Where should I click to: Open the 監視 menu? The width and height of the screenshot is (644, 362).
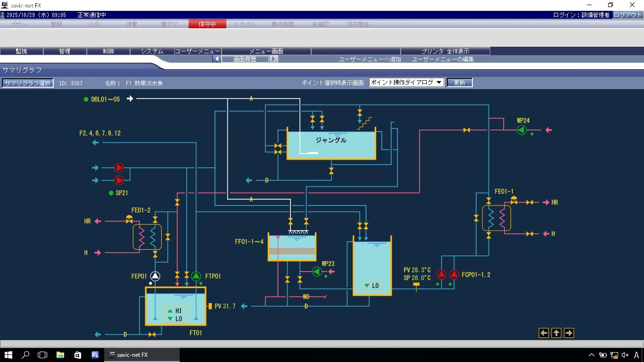point(21,51)
